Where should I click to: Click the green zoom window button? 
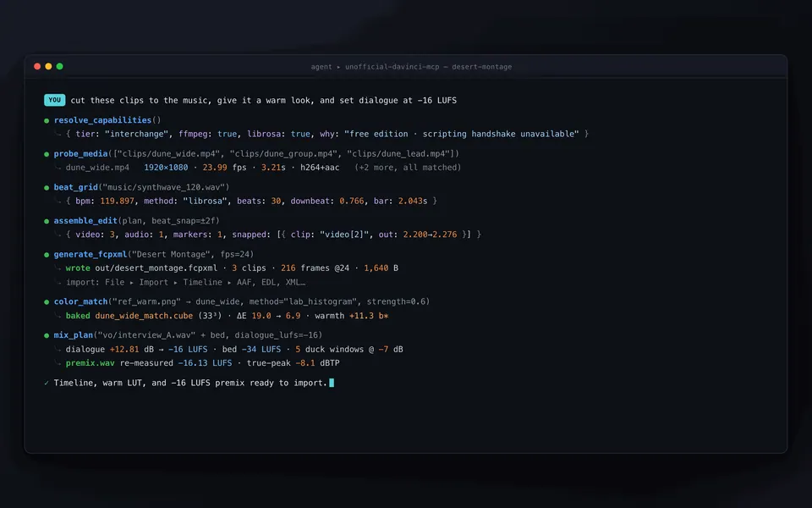click(x=59, y=66)
